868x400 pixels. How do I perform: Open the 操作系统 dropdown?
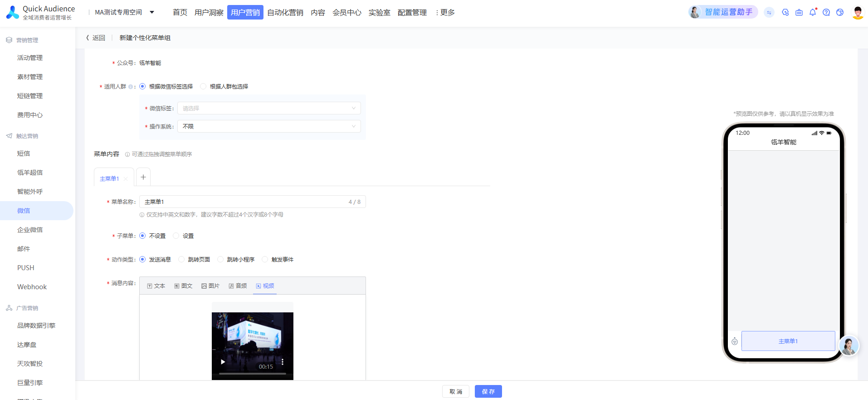pyautogui.click(x=269, y=126)
